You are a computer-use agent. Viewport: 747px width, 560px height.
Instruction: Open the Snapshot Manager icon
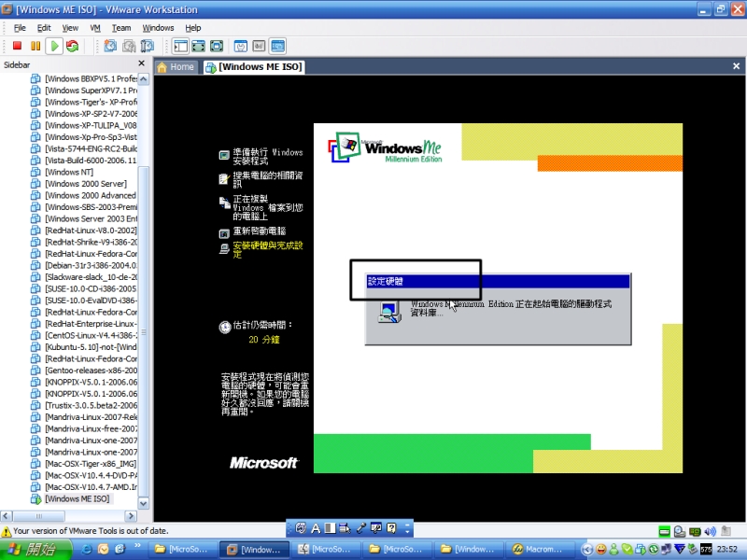pos(148,46)
